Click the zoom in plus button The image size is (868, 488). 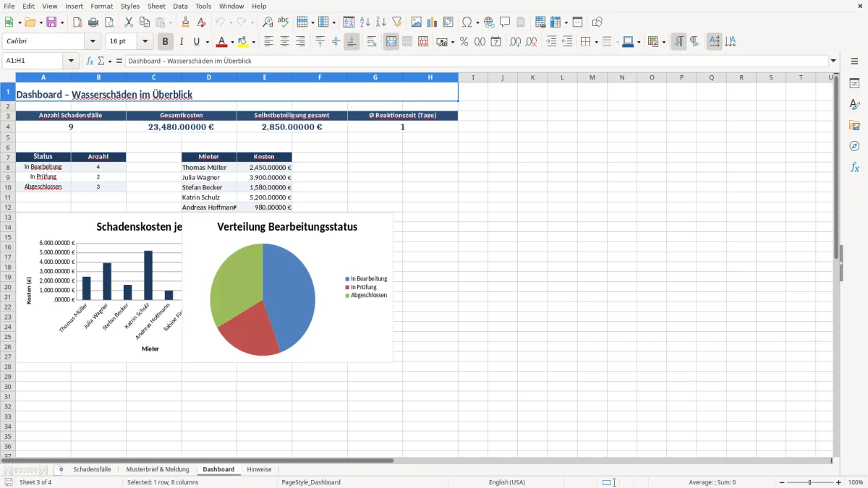coord(838,482)
